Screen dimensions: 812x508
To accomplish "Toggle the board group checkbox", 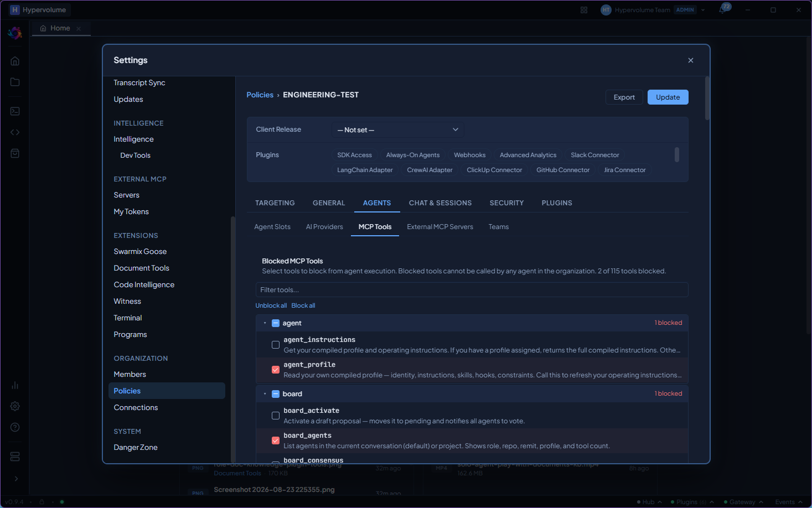I will [276, 394].
